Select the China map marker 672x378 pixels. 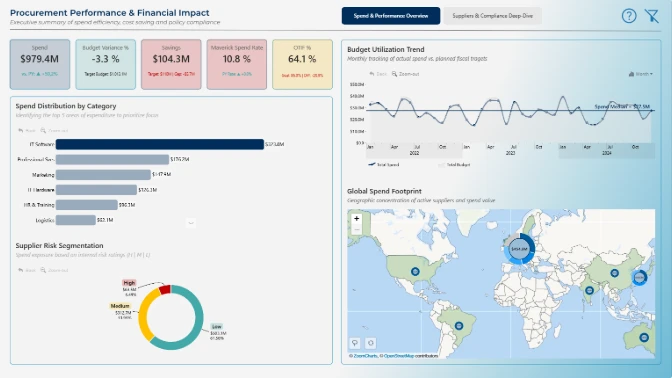coord(615,273)
